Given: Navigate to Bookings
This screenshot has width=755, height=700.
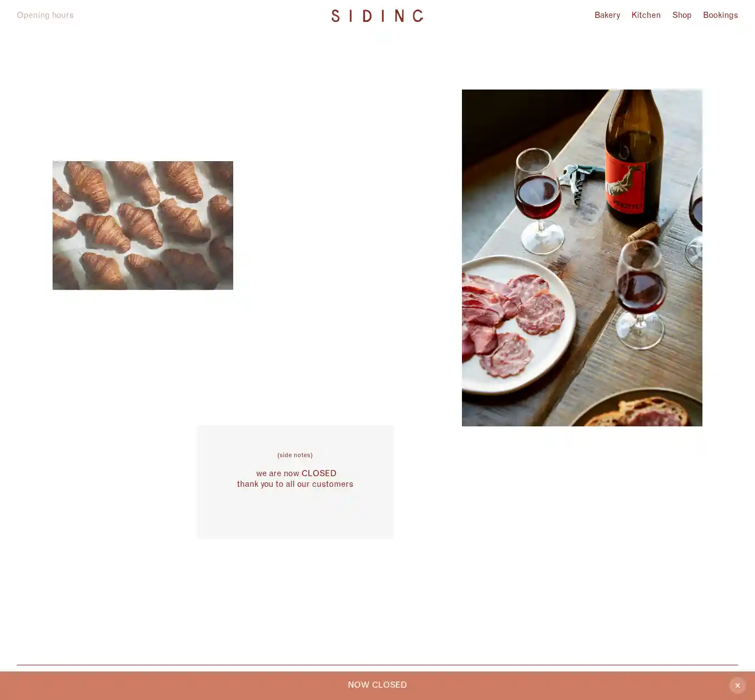Looking at the screenshot, I should [720, 15].
